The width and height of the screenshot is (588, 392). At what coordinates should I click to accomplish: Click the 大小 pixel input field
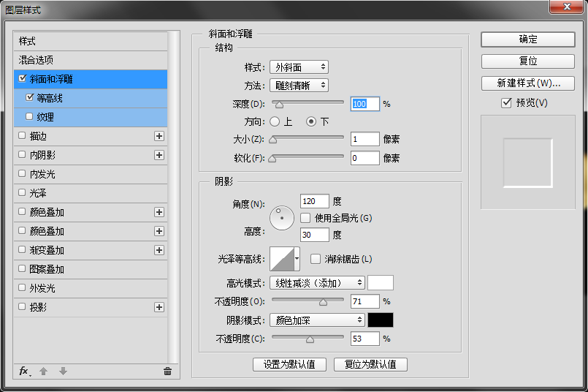[365, 139]
